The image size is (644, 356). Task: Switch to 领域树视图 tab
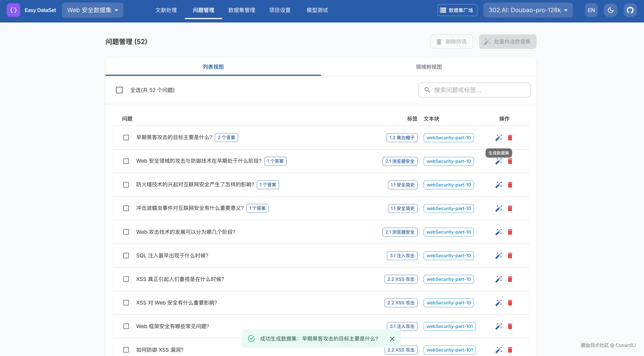(428, 67)
